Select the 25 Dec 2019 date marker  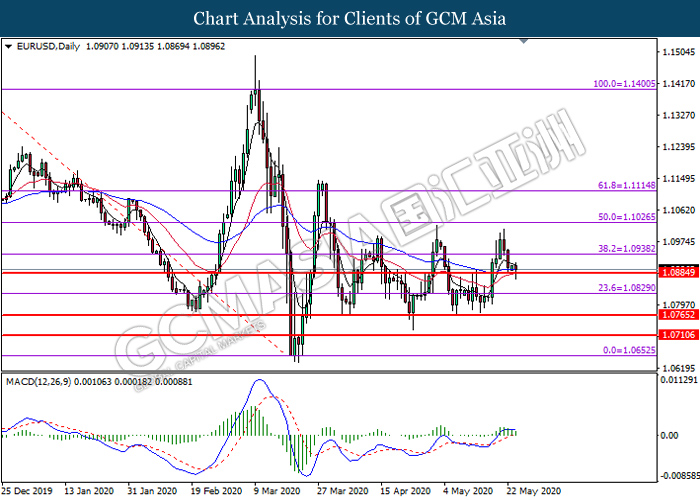[x=27, y=492]
